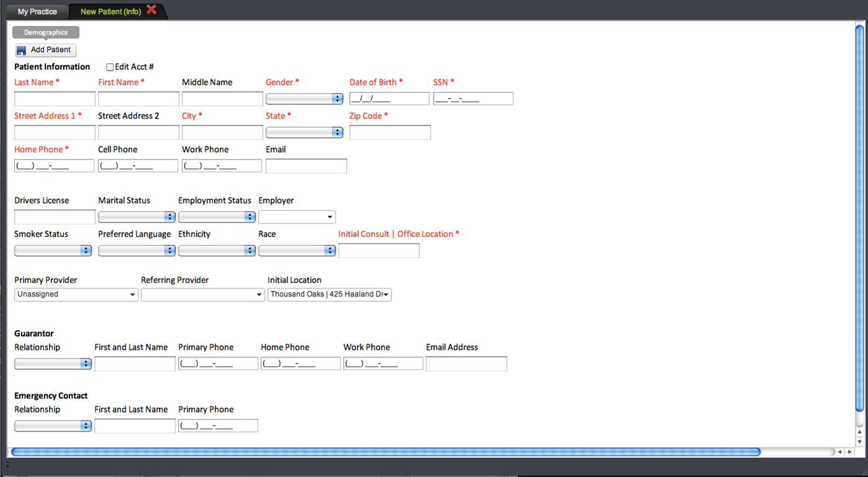868x477 pixels.
Task: Open the Marital Status dropdown
Action: click(x=136, y=217)
